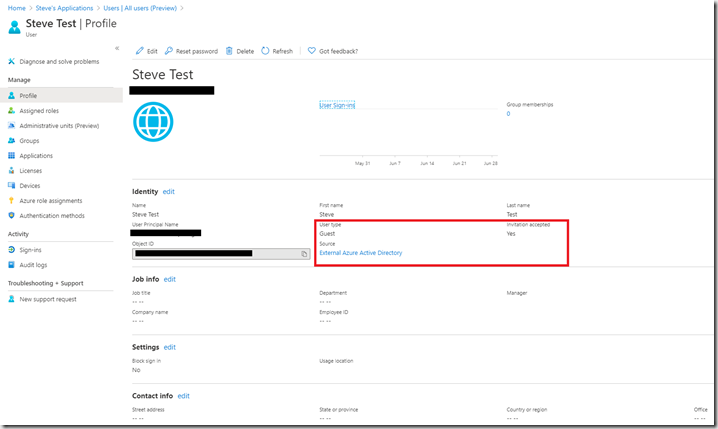Open Administrative units (Preview)

coord(59,126)
